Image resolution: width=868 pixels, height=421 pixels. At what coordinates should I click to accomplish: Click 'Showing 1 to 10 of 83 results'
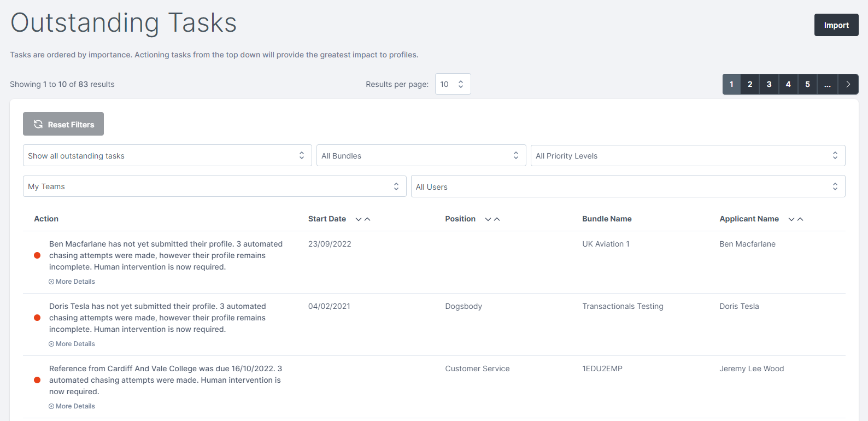62,84
